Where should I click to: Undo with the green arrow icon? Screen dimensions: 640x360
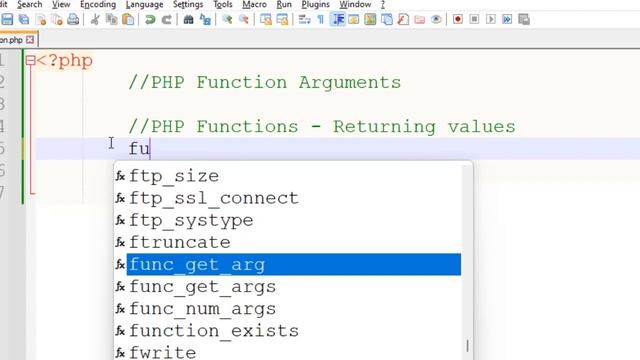(x=150, y=19)
